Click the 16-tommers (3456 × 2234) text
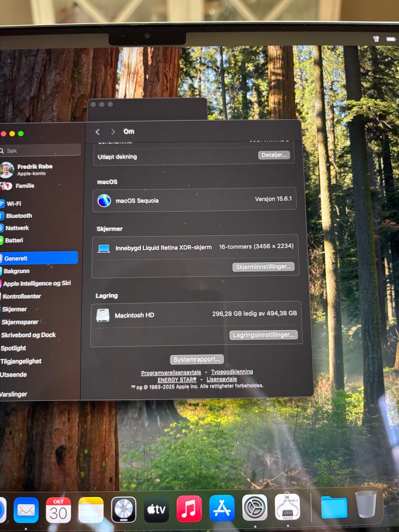 (x=256, y=246)
